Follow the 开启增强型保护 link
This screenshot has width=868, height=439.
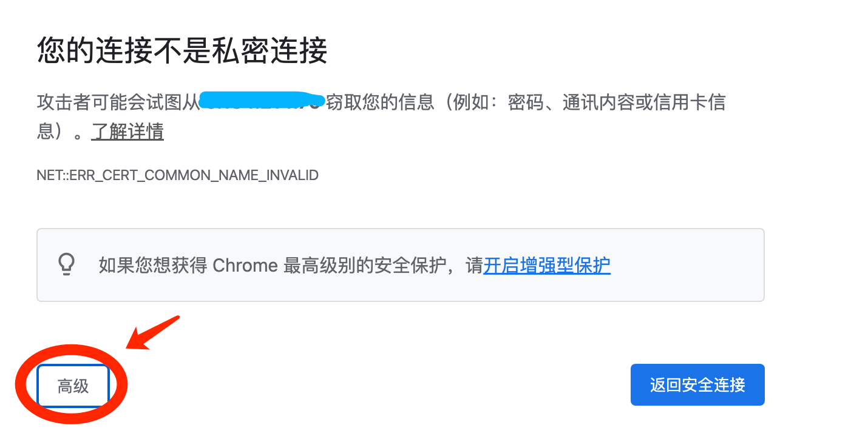pyautogui.click(x=547, y=265)
